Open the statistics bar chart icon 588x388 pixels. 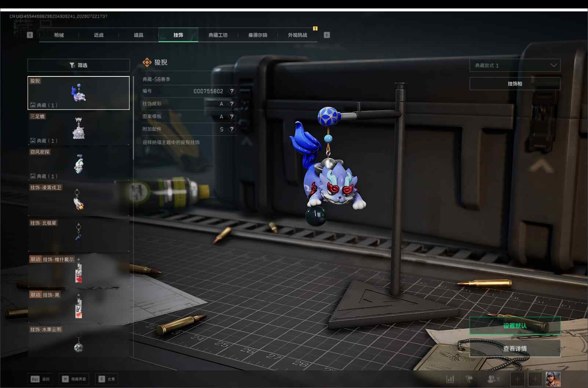450,379
